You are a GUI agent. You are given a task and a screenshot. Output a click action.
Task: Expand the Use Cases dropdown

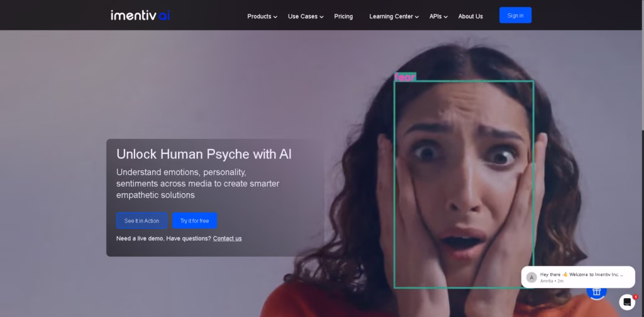point(305,16)
